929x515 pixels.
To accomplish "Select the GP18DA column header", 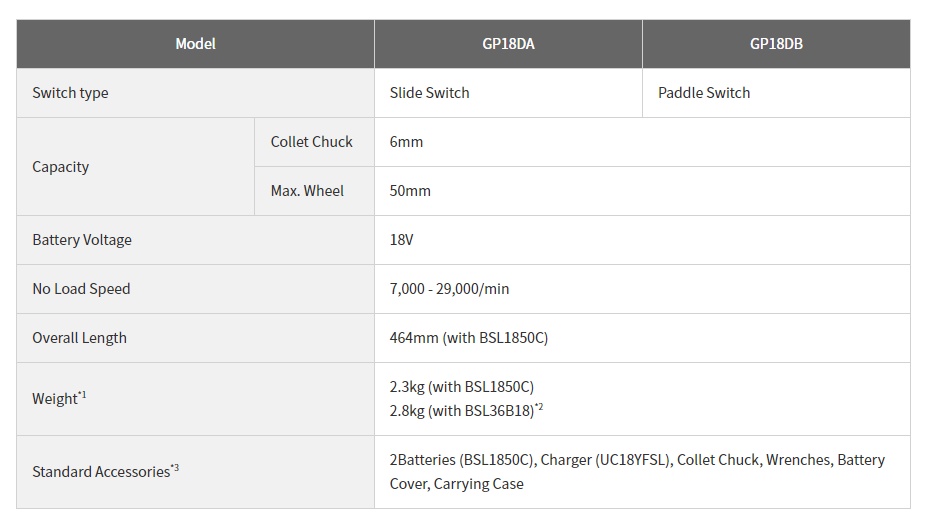I will point(508,44).
